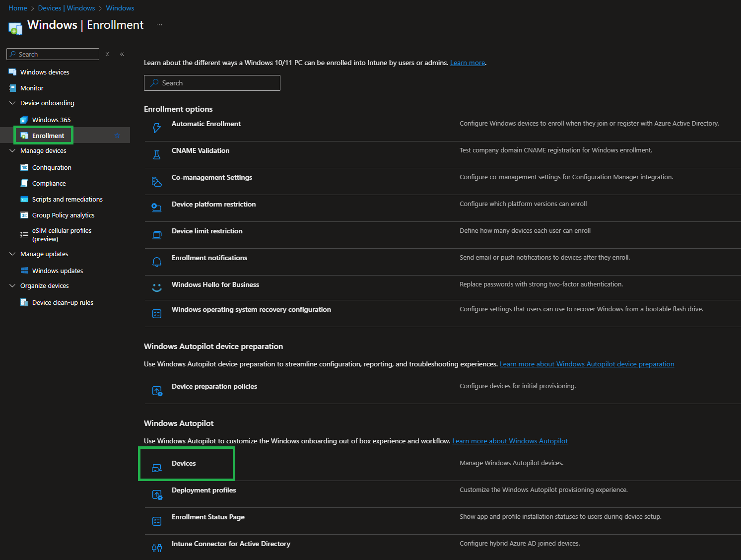Open Windows 365 in the sidebar

click(x=51, y=120)
